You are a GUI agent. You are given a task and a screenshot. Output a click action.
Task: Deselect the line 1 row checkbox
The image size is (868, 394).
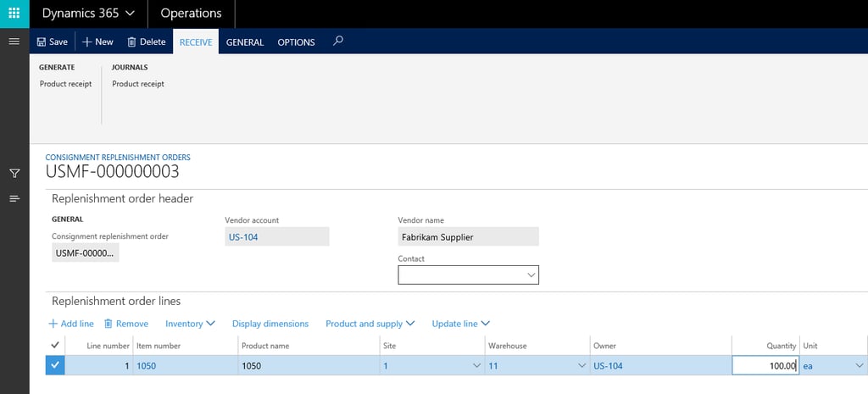click(x=55, y=365)
